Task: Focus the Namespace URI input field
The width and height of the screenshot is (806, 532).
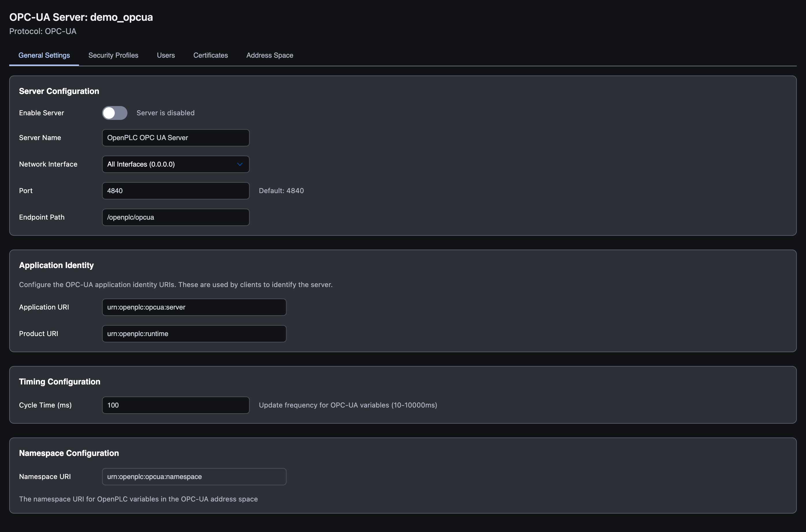Action: 194,477
